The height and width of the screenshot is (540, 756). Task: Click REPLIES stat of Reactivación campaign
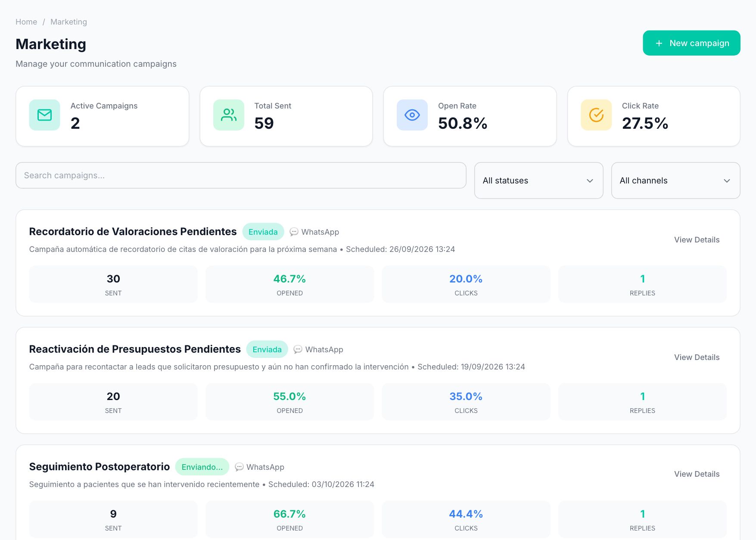pyautogui.click(x=642, y=402)
